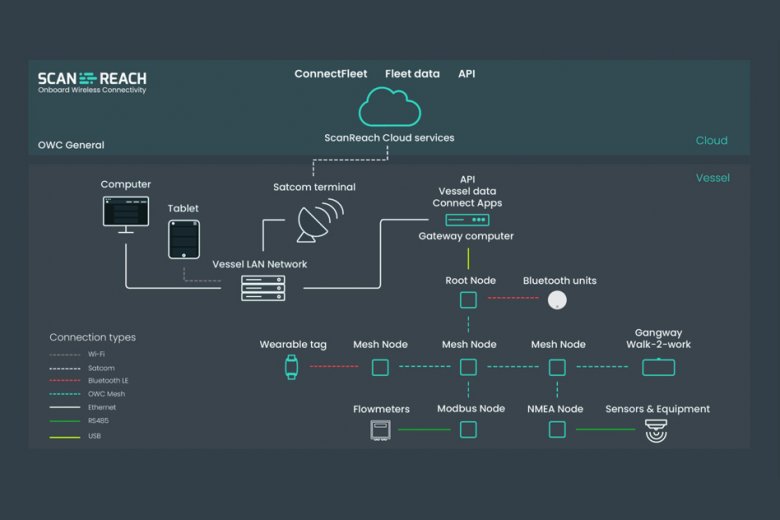
Task: Click the Wearable tag label
Action: coord(293,345)
